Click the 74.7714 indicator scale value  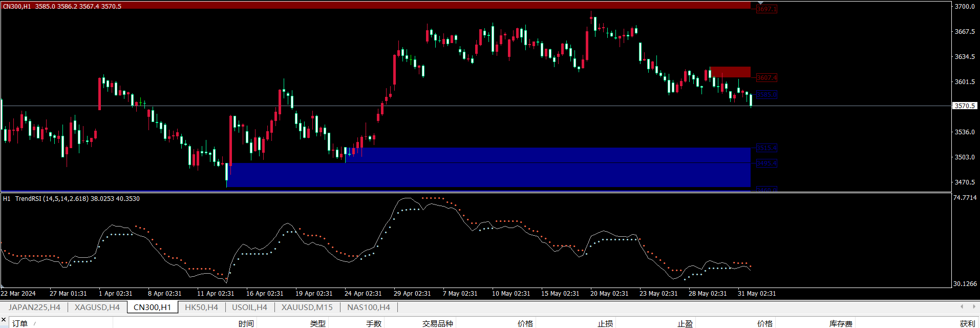click(x=965, y=197)
